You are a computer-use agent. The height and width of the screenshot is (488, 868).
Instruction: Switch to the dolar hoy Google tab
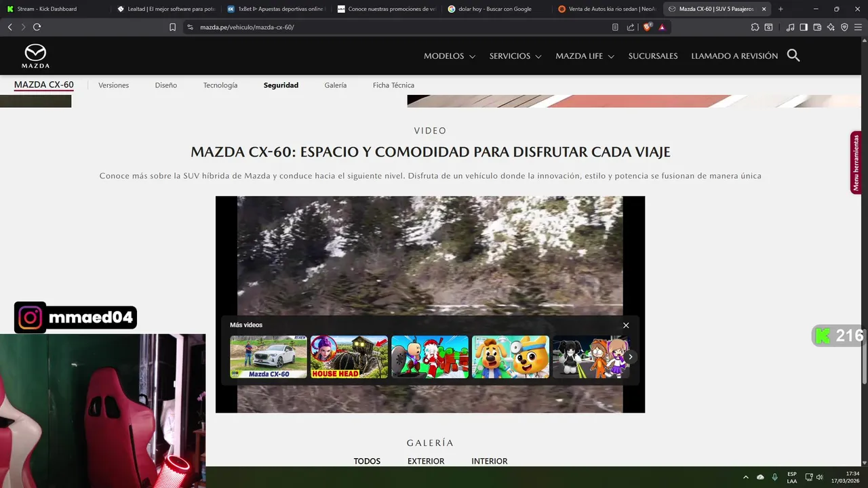pos(497,9)
